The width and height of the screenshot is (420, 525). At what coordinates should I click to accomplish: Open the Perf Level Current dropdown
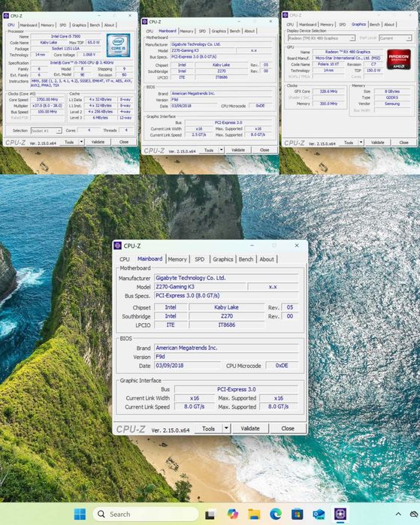(395, 38)
